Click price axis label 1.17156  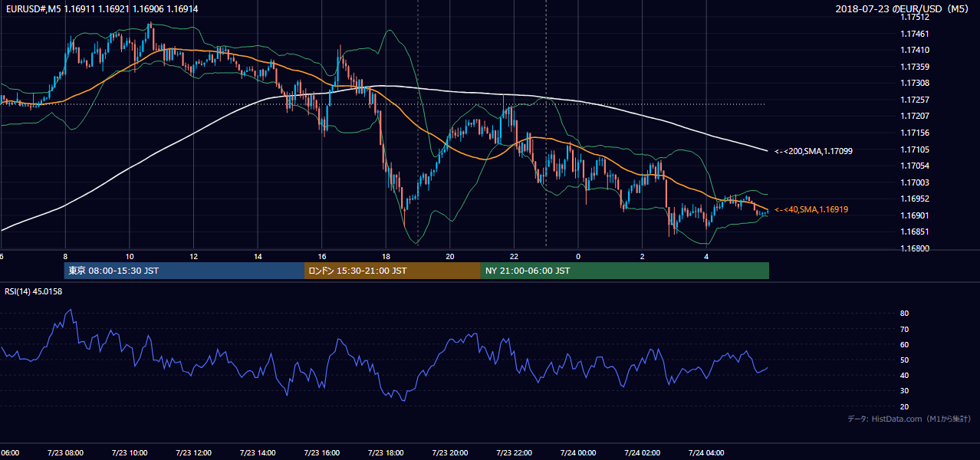pos(916,133)
